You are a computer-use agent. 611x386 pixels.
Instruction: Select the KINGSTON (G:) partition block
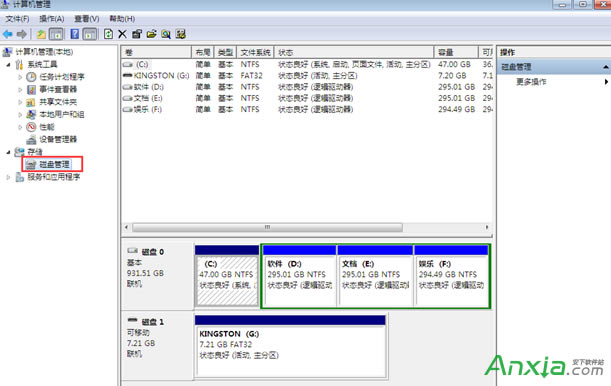pos(290,347)
